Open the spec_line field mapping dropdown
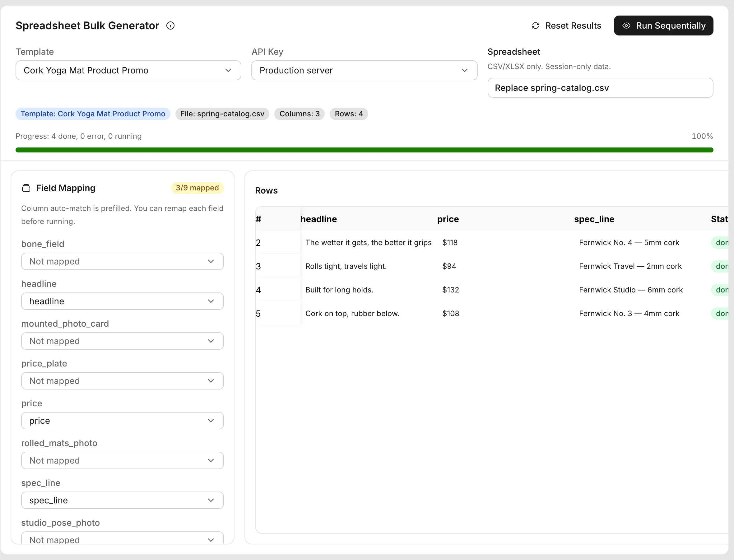 click(x=122, y=500)
